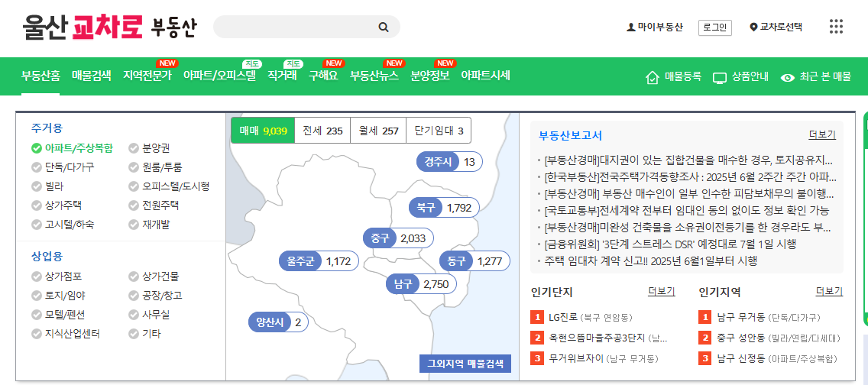The height and width of the screenshot is (385, 868).
Task: Open 마이부동산 from the header
Action: 654,27
